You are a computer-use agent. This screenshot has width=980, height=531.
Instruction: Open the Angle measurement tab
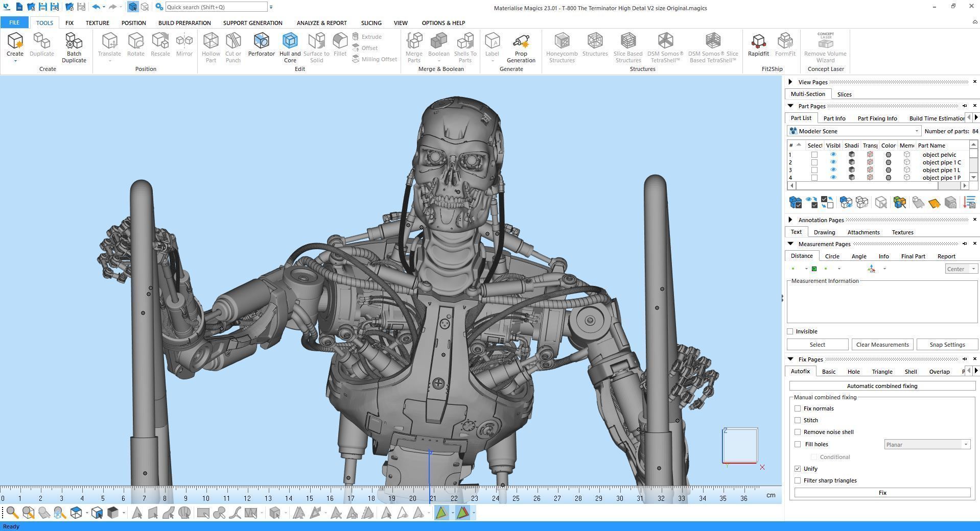(x=858, y=256)
